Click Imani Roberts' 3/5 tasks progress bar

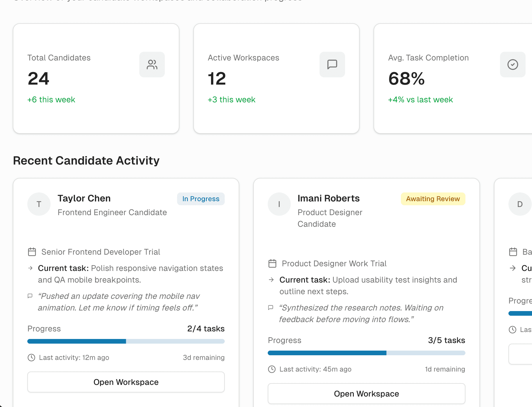[x=366, y=353]
